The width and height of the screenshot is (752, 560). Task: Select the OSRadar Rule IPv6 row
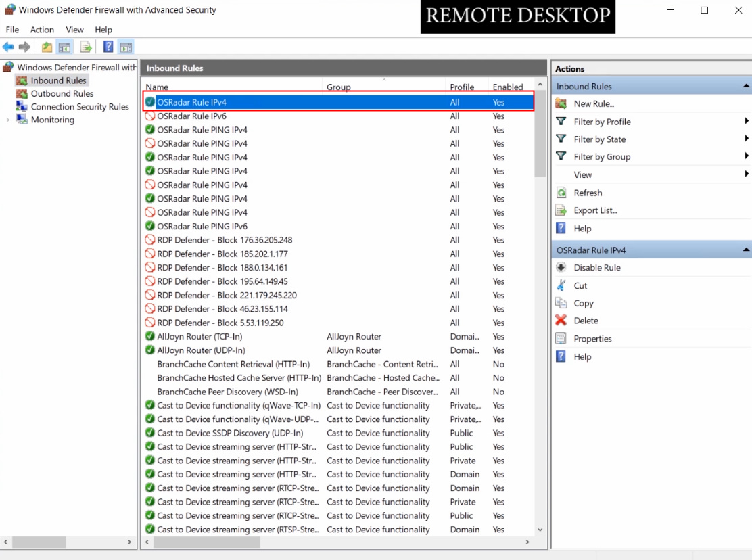339,116
